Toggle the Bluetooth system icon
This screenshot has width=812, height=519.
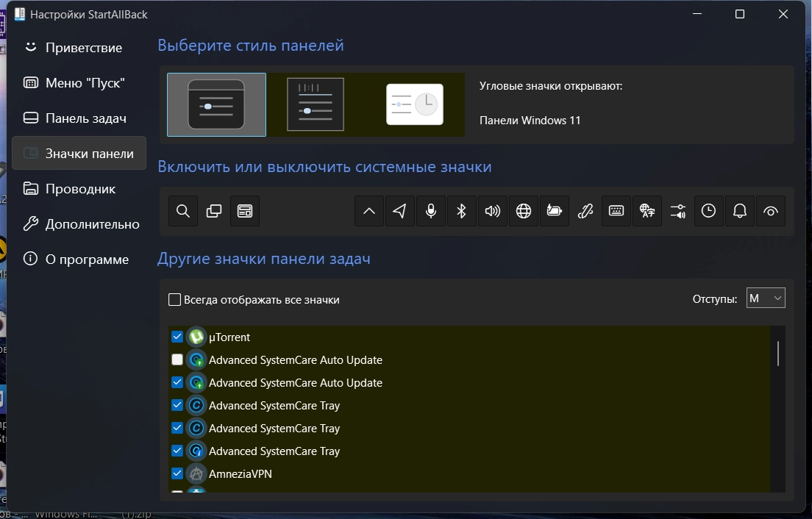click(x=462, y=212)
